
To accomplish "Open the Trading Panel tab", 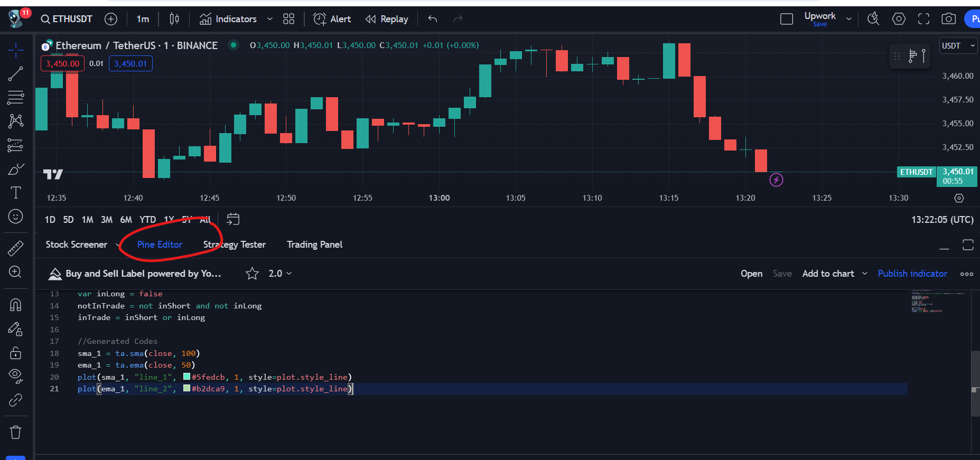I will [x=314, y=245].
